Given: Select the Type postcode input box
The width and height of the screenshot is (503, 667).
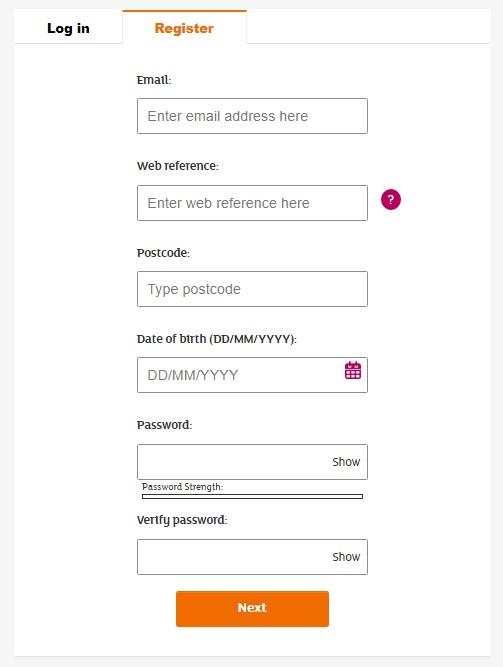Looking at the screenshot, I should click(252, 289).
